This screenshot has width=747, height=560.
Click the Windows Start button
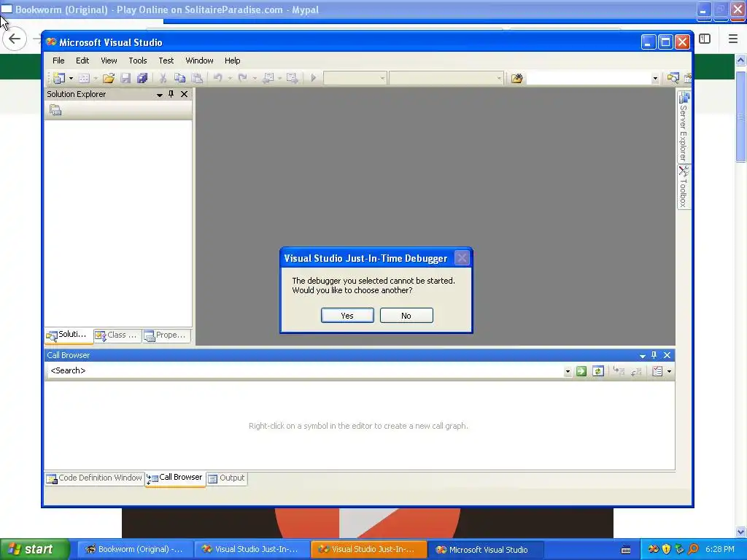point(34,550)
